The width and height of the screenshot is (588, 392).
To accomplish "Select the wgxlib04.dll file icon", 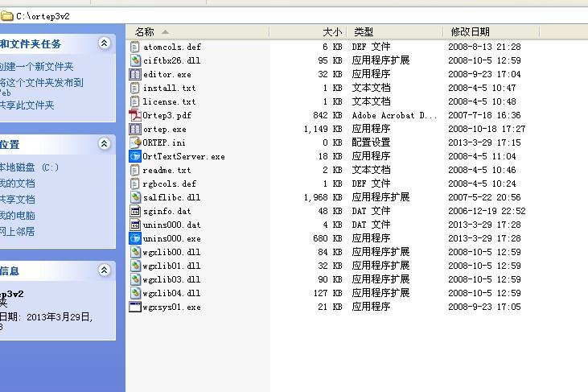I will (134, 293).
